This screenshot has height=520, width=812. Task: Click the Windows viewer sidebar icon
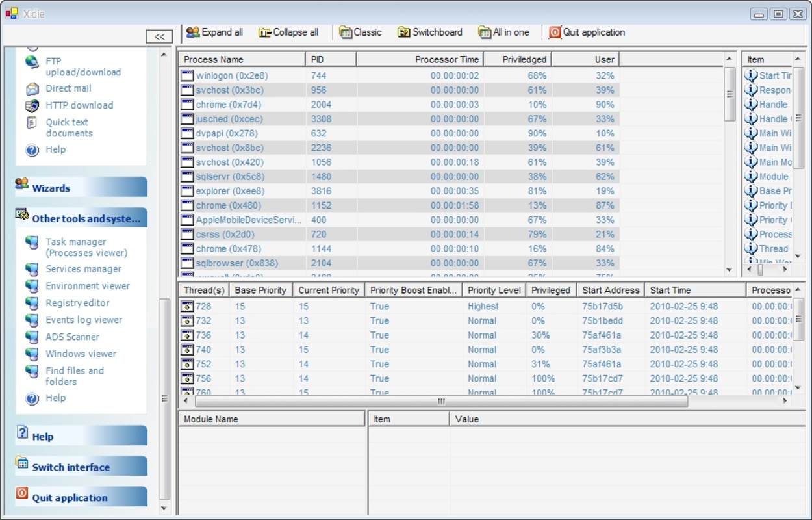click(x=32, y=354)
